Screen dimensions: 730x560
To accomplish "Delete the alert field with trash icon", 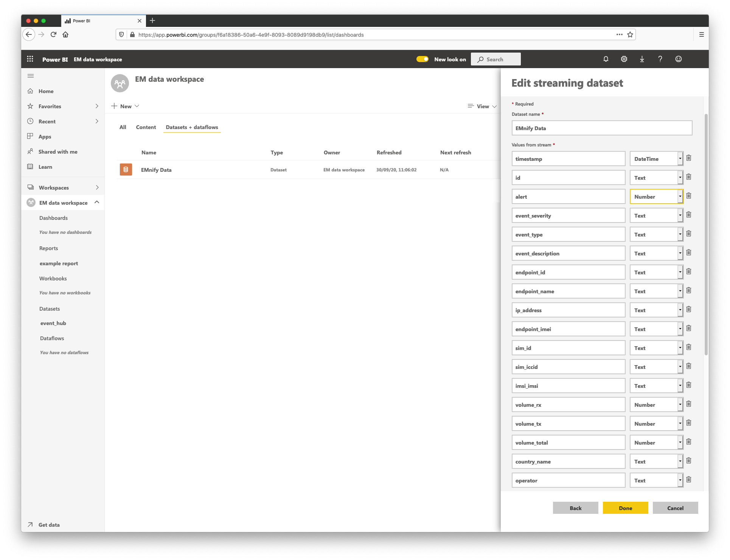I will (689, 196).
